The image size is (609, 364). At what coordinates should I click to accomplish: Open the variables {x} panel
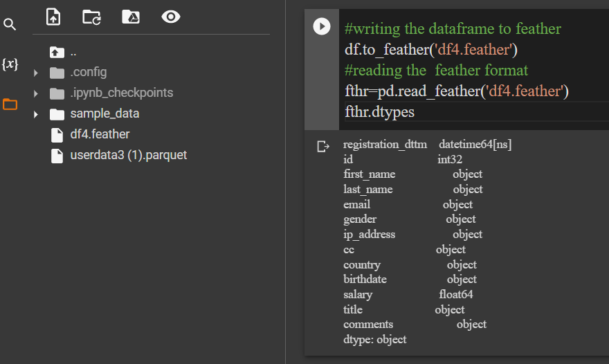click(x=10, y=64)
